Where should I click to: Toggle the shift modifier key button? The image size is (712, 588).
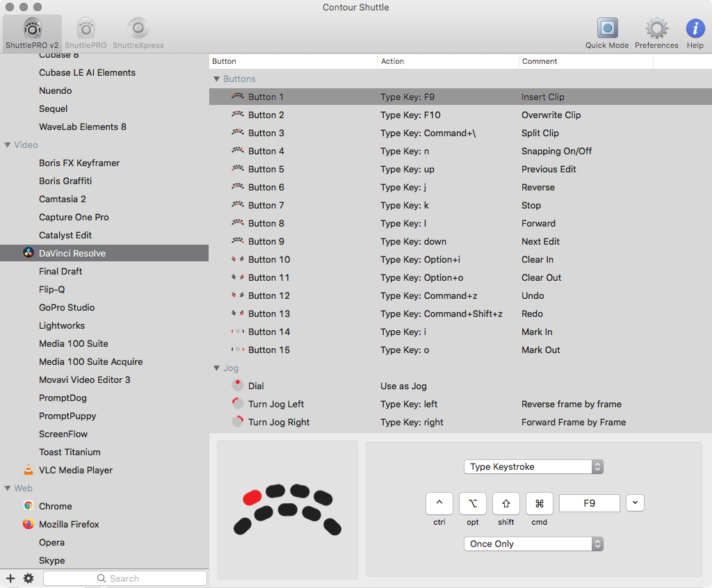[505, 503]
